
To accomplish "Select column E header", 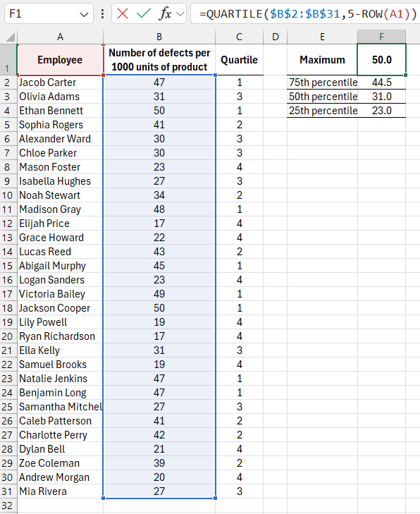I will click(322, 37).
